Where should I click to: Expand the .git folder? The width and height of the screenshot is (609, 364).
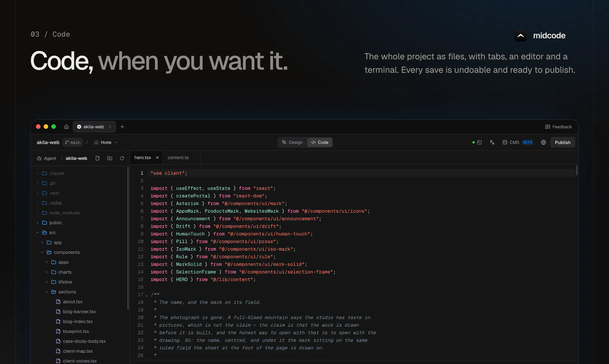(x=79, y=183)
